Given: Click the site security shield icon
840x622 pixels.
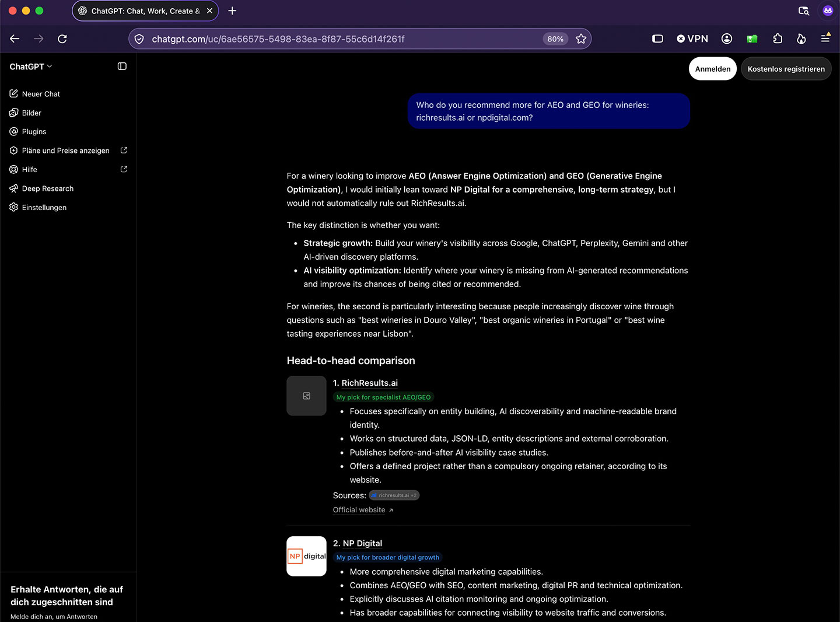Looking at the screenshot, I should click(x=139, y=39).
